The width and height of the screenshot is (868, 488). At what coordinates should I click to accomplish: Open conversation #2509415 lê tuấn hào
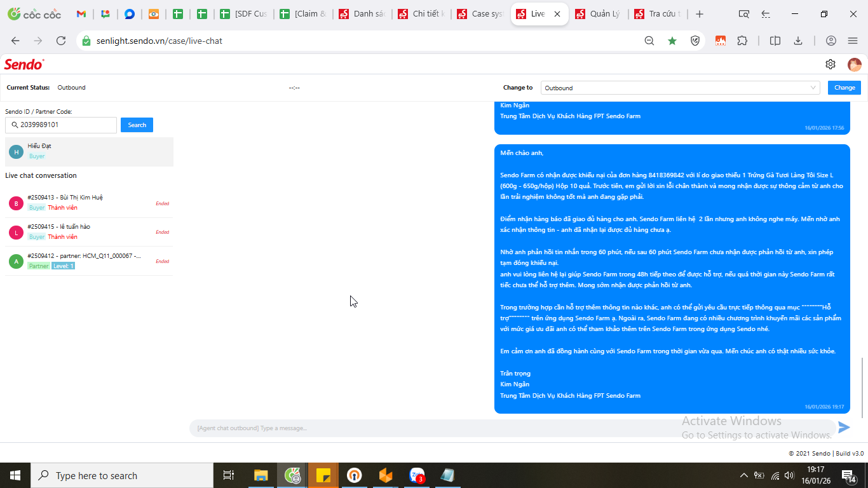pyautogui.click(x=89, y=232)
